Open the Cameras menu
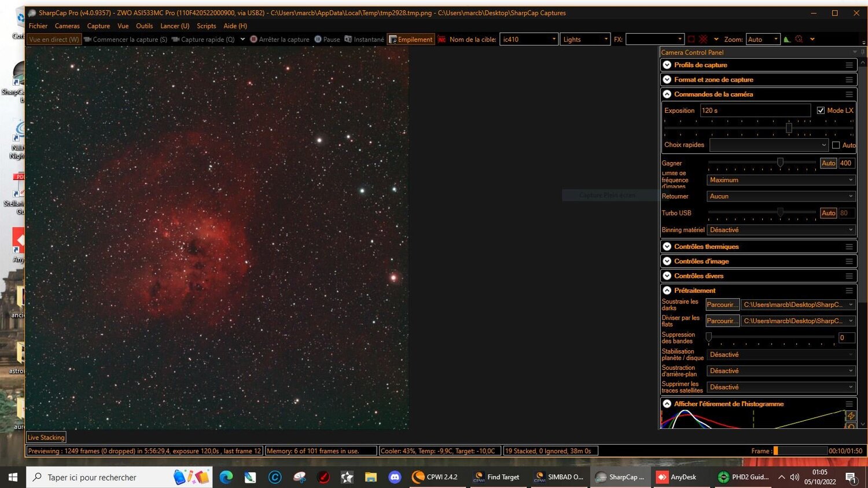The width and height of the screenshot is (868, 488). 67,25
